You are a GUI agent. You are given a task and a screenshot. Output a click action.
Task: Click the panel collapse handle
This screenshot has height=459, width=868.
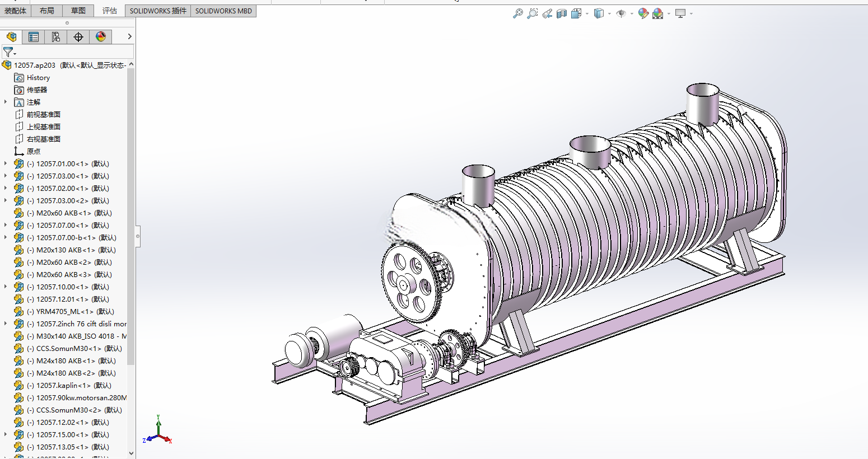pos(138,236)
